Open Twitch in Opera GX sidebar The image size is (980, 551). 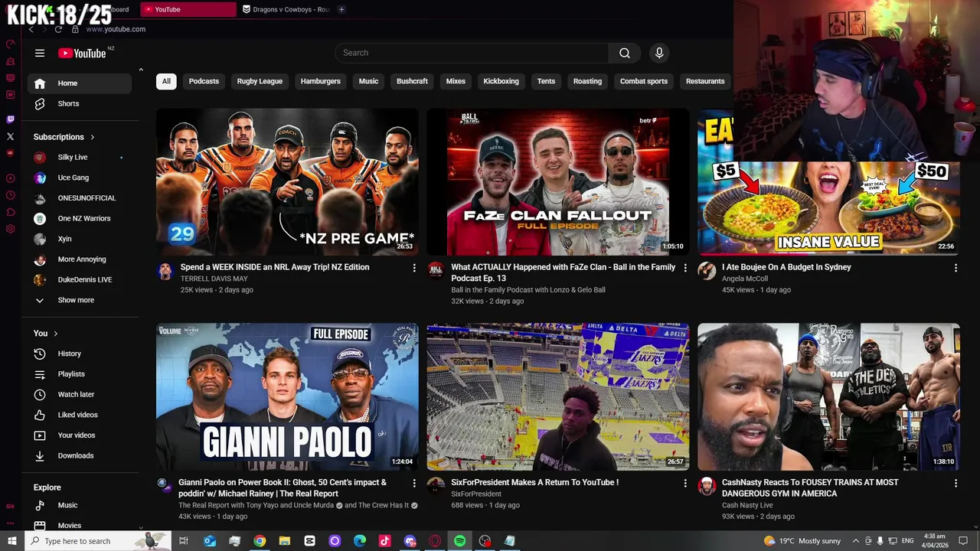click(10, 119)
